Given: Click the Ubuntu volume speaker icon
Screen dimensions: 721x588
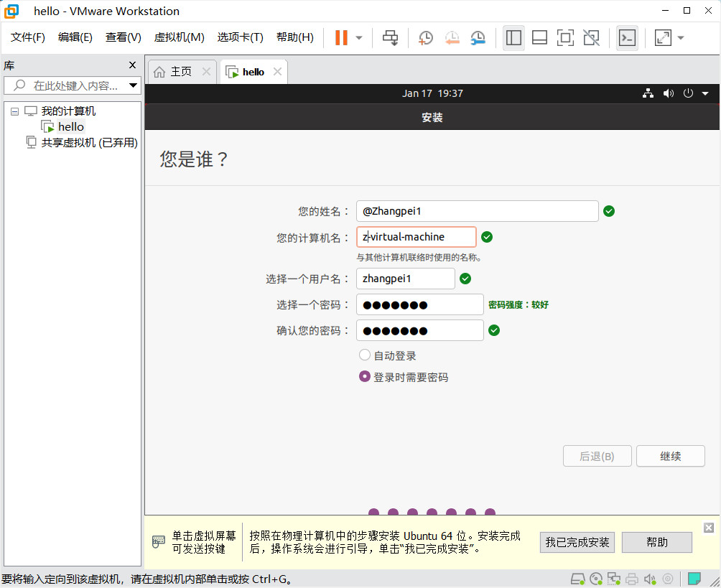Looking at the screenshot, I should click(668, 93).
